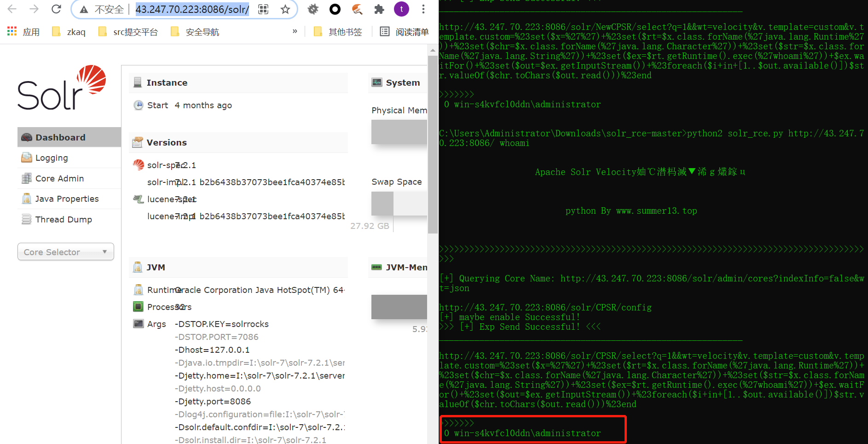Screen dimensions: 868x444
Task: Open Core Admin in the Solr sidebar
Action: point(59,178)
